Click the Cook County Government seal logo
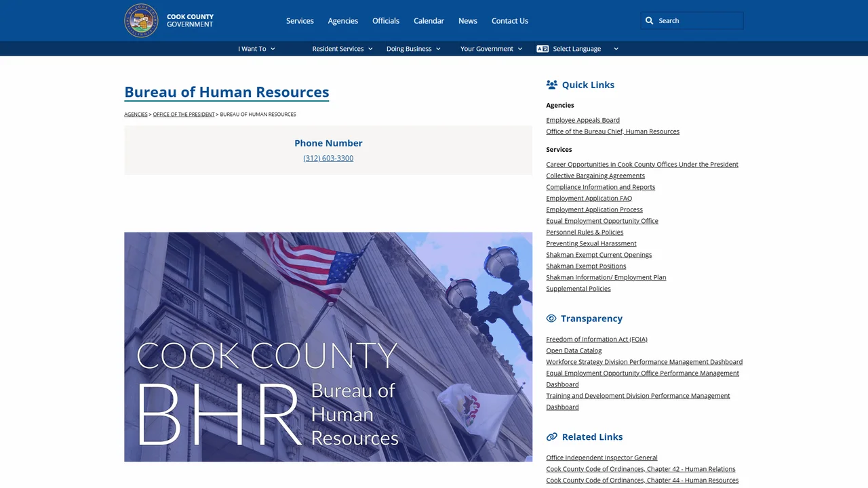The width and height of the screenshot is (868, 488). pyautogui.click(x=141, y=20)
